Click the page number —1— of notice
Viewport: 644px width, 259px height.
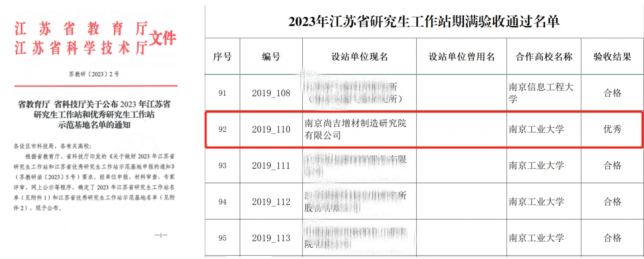[161, 235]
